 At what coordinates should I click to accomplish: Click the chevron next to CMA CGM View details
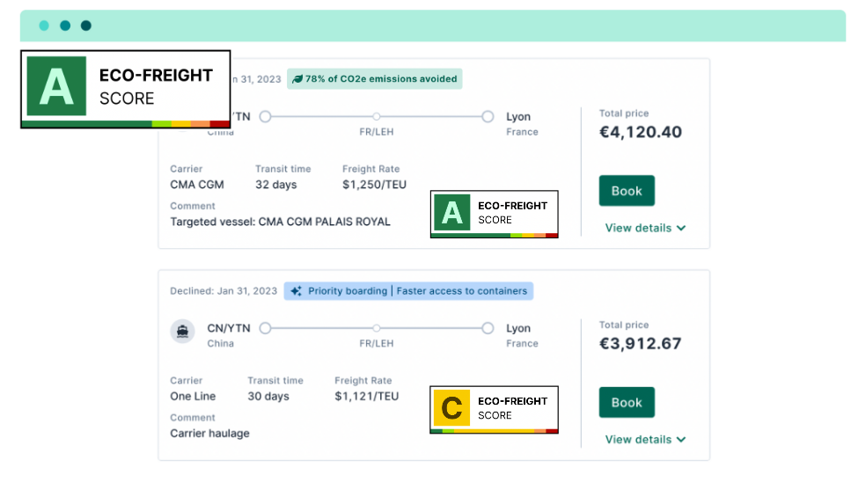tap(681, 228)
